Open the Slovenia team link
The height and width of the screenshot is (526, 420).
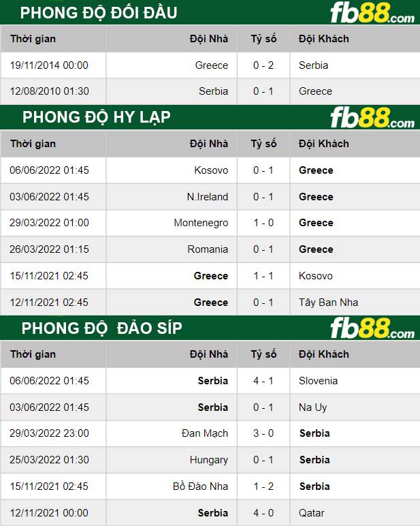click(318, 381)
